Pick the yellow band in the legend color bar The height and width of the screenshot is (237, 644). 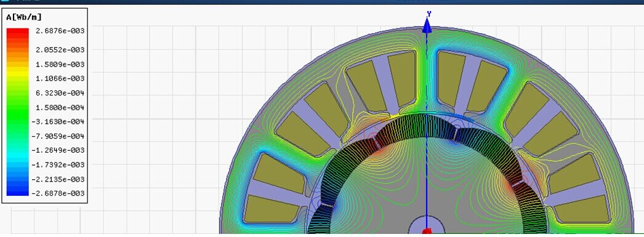tap(18, 73)
